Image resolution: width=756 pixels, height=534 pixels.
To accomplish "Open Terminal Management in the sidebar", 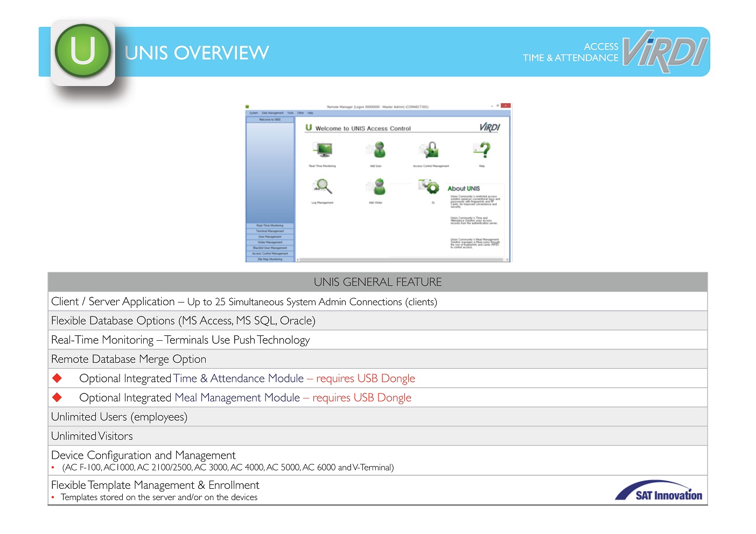I will pos(270,231).
